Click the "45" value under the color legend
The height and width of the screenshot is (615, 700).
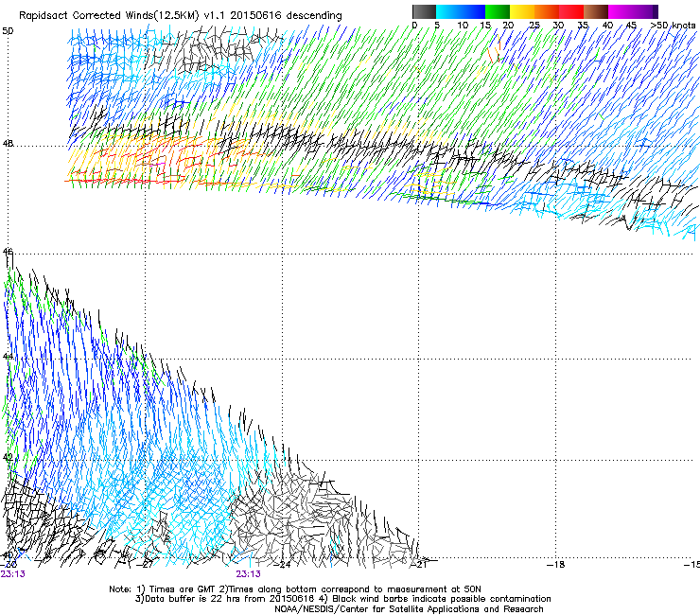point(631,26)
